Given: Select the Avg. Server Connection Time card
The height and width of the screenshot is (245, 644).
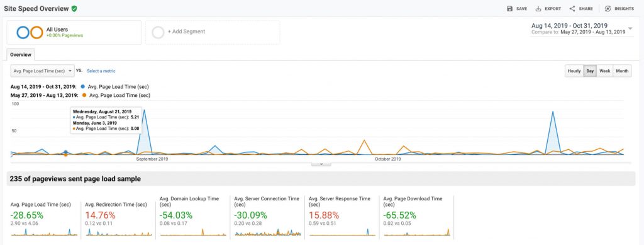Looking at the screenshot, I should point(267,219).
